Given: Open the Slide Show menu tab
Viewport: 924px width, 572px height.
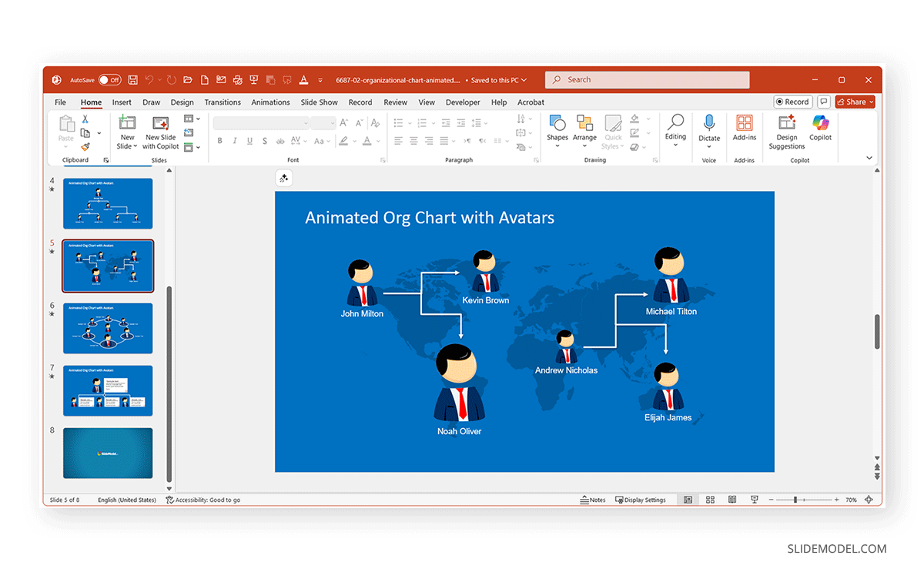Looking at the screenshot, I should [x=319, y=102].
